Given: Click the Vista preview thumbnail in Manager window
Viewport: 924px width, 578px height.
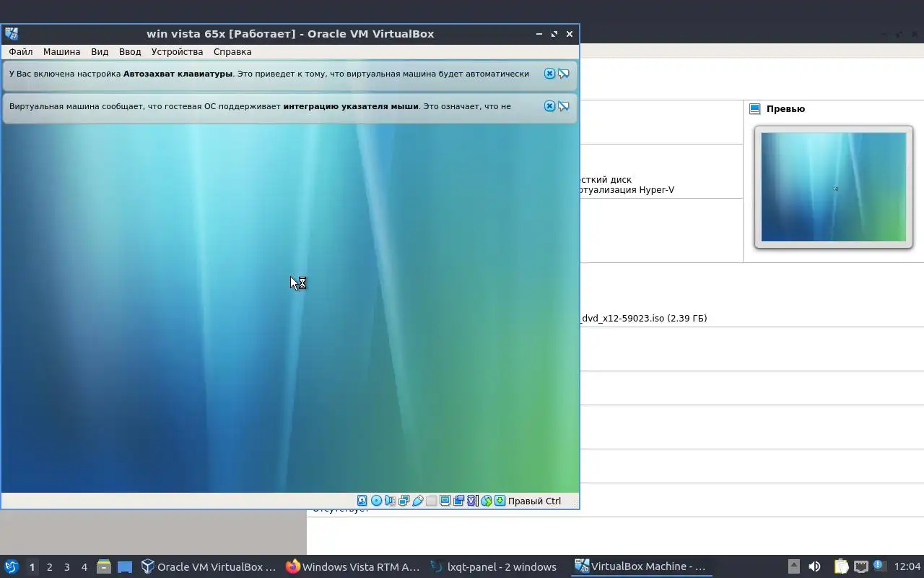Looking at the screenshot, I should coord(834,186).
